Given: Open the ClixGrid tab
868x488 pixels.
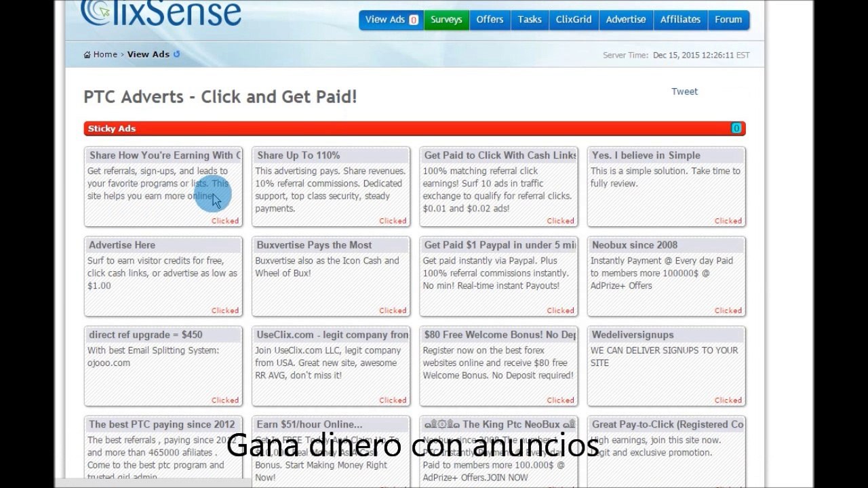Looking at the screenshot, I should [574, 20].
